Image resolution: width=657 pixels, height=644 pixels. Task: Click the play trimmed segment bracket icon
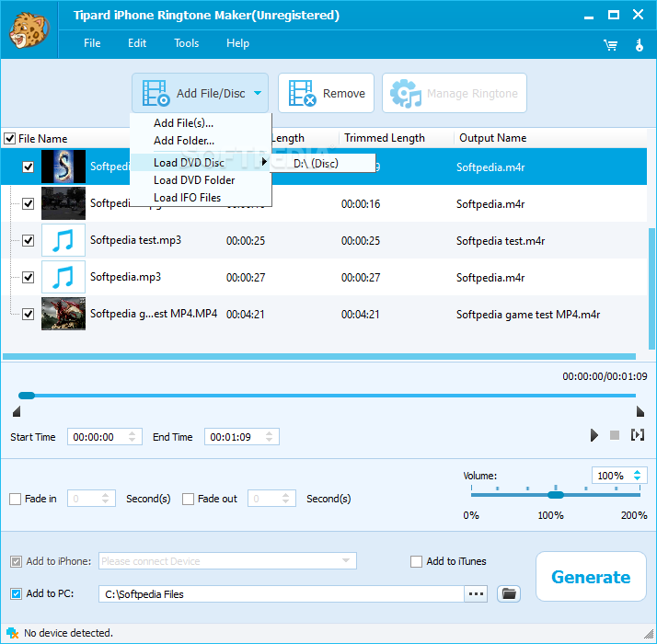pyautogui.click(x=638, y=435)
